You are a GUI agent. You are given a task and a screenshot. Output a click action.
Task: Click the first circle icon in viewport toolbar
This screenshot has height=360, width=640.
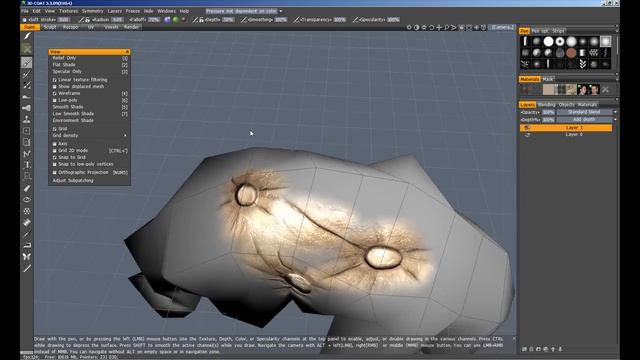(409, 27)
